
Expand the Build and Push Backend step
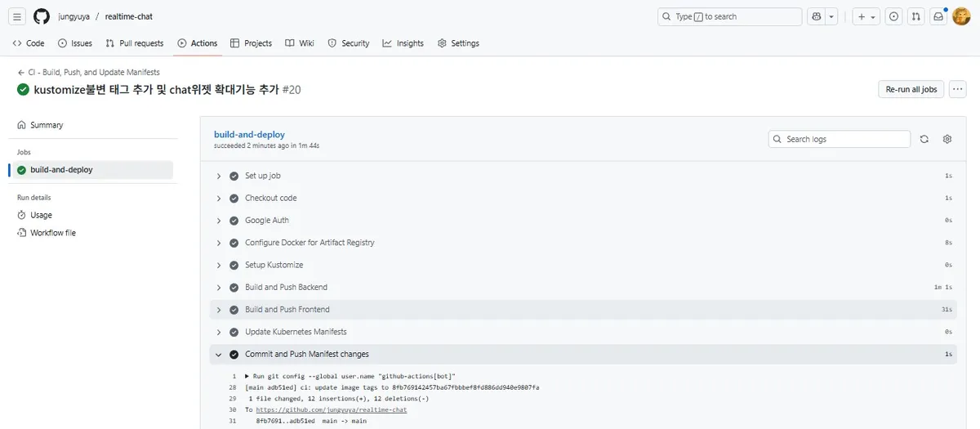pos(286,288)
